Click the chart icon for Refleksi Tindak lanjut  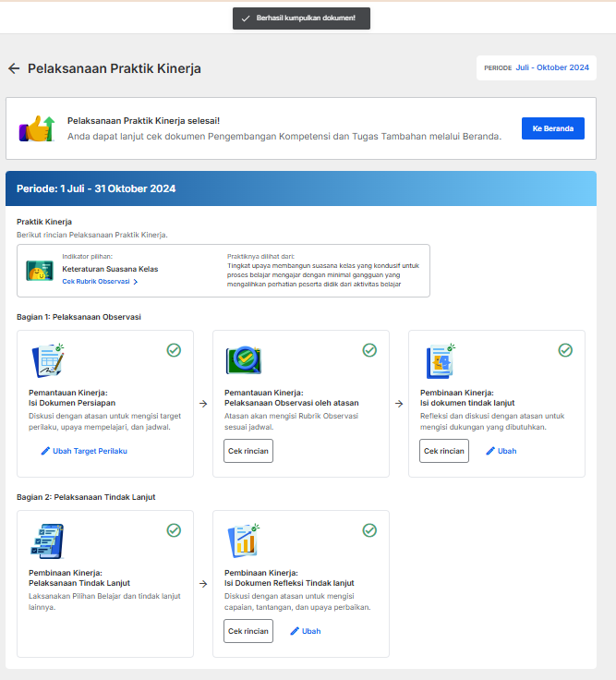(x=244, y=540)
